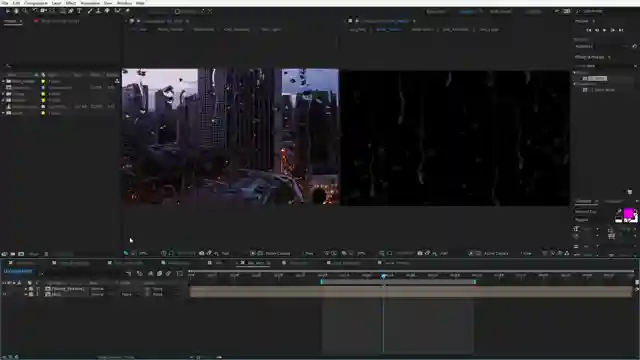
Task: Step forward one frame in Preview panel
Action: (613, 30)
